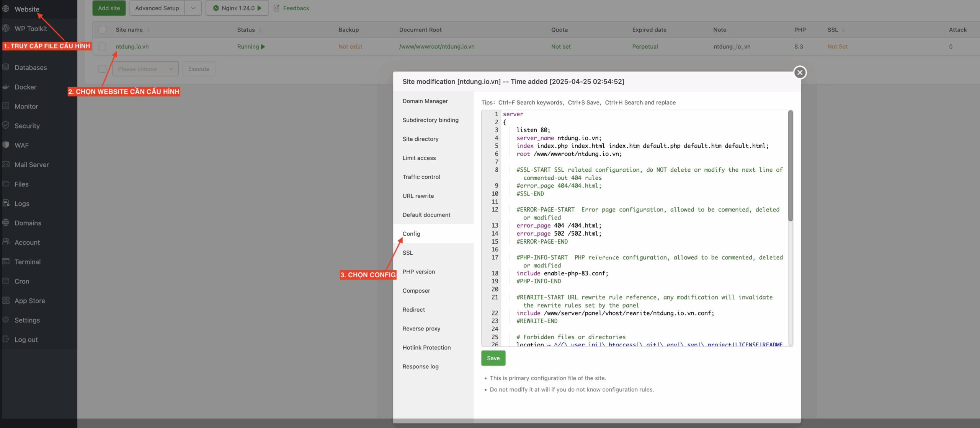Check the ntdung.io.vn row checkbox
980x428 pixels.
pos(102,47)
